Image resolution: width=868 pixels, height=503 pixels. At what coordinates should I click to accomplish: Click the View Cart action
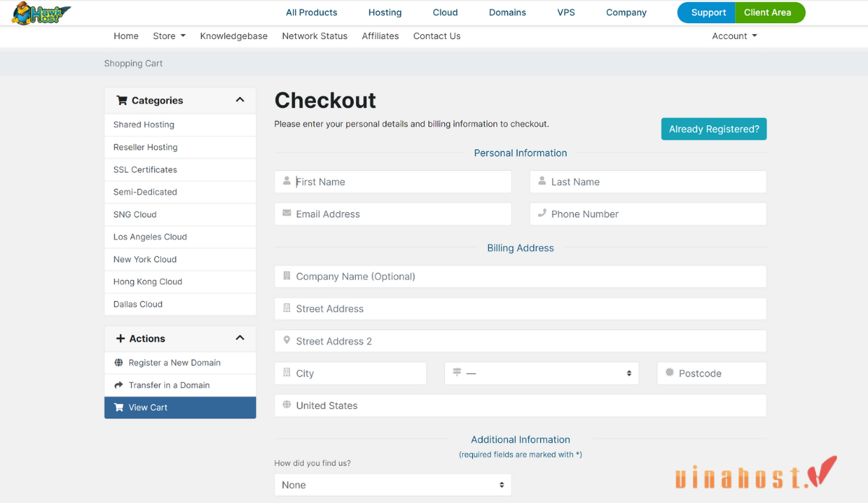point(180,407)
